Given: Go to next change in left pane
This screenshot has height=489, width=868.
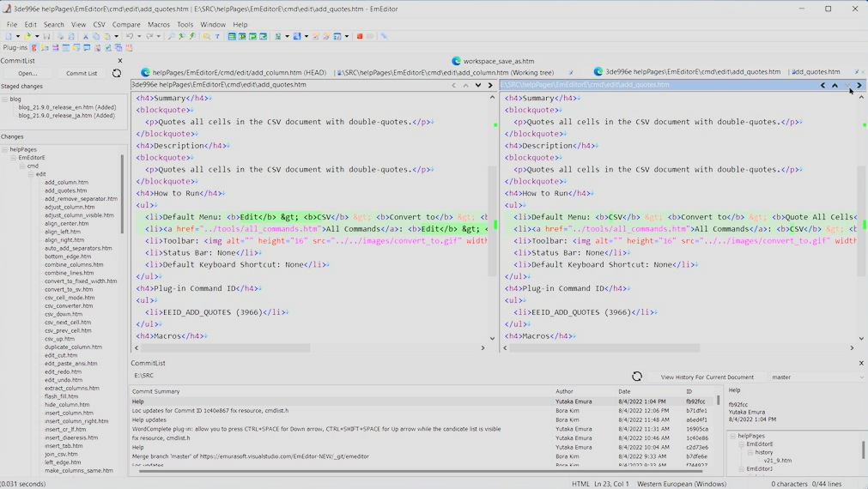Looking at the screenshot, I should [477, 85].
